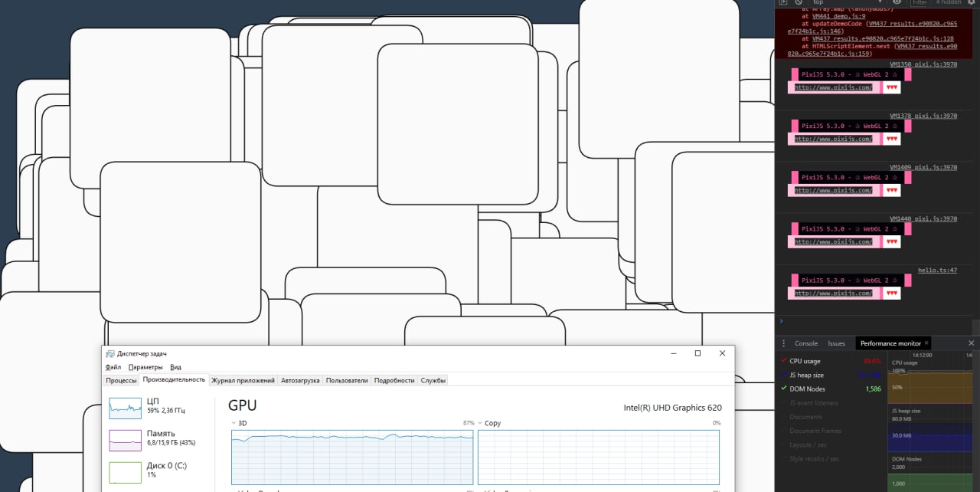This screenshot has width=980, height=492.
Task: Open Вид menu in Task Manager
Action: coord(175,367)
